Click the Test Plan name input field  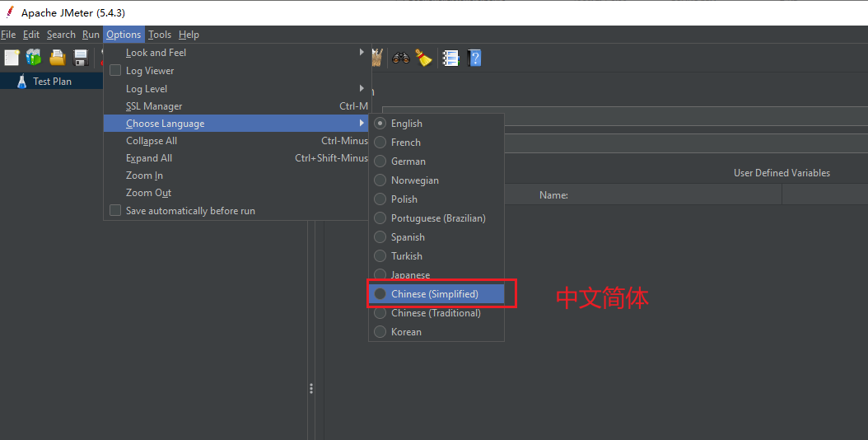pos(625,116)
